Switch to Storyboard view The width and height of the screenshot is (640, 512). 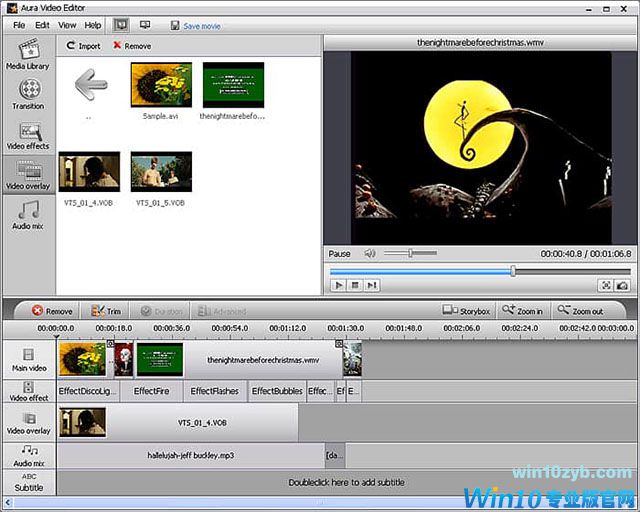[466, 311]
